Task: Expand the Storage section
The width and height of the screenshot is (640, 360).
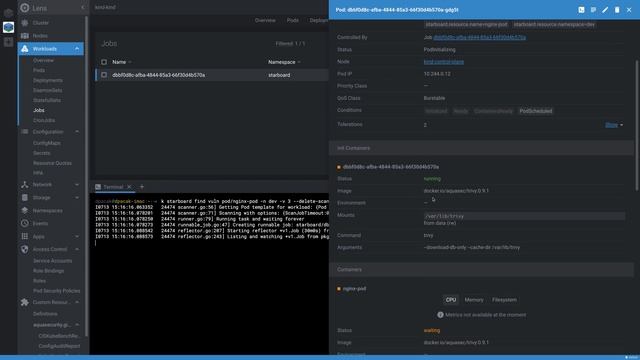Action: point(77,198)
